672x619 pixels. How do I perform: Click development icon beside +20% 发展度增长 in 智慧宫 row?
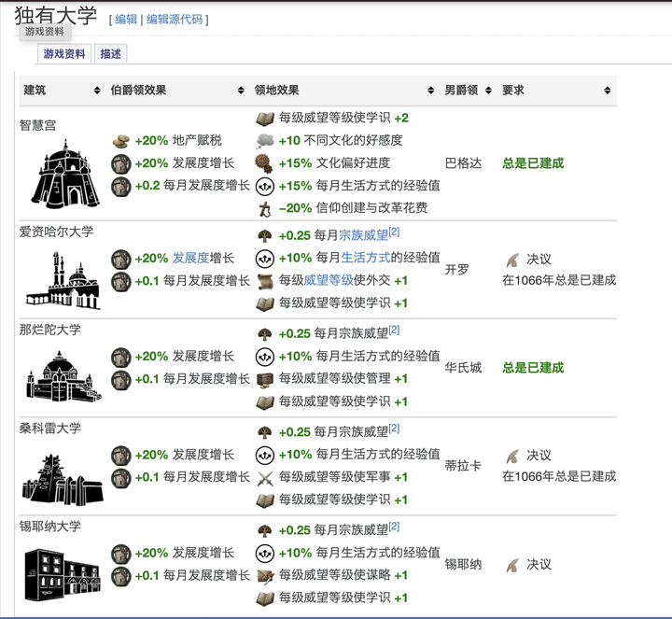(120, 163)
